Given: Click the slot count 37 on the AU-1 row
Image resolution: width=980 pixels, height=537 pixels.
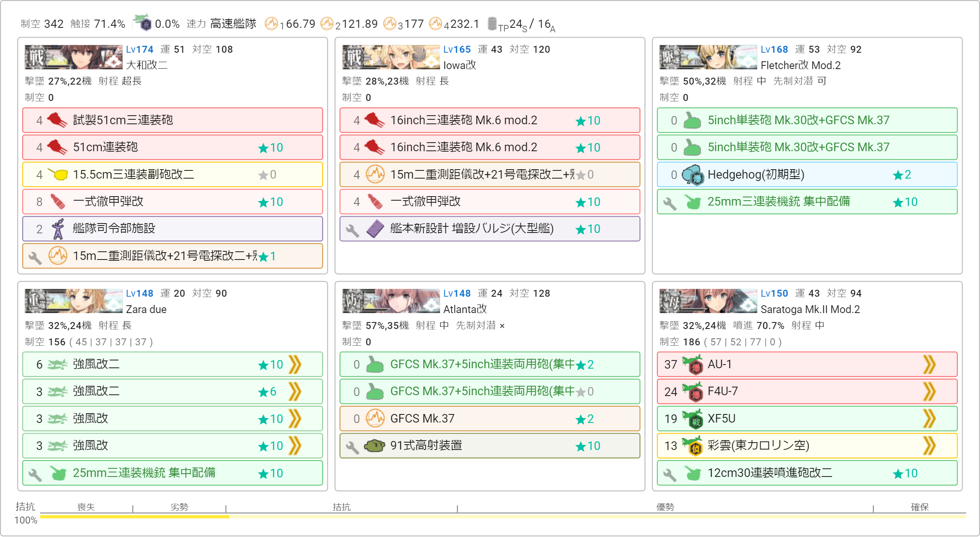Looking at the screenshot, I should click(x=670, y=365).
